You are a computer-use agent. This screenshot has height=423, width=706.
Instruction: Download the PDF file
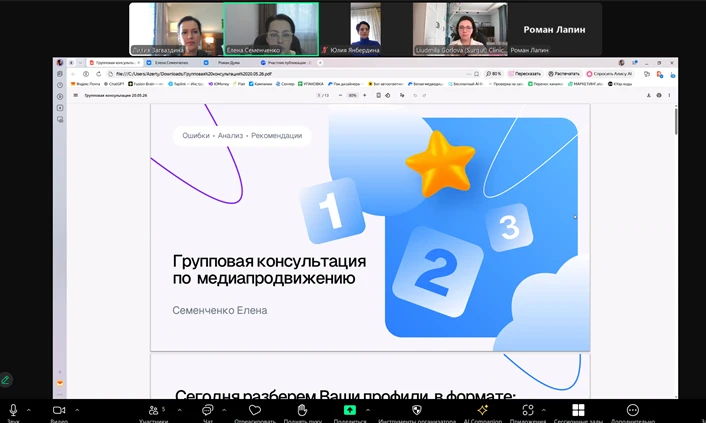(649, 96)
